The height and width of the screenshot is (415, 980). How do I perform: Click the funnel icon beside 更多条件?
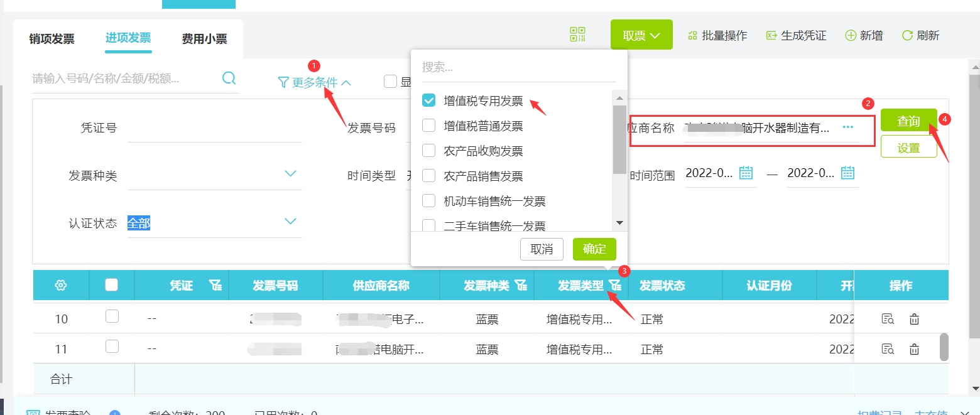tap(283, 82)
